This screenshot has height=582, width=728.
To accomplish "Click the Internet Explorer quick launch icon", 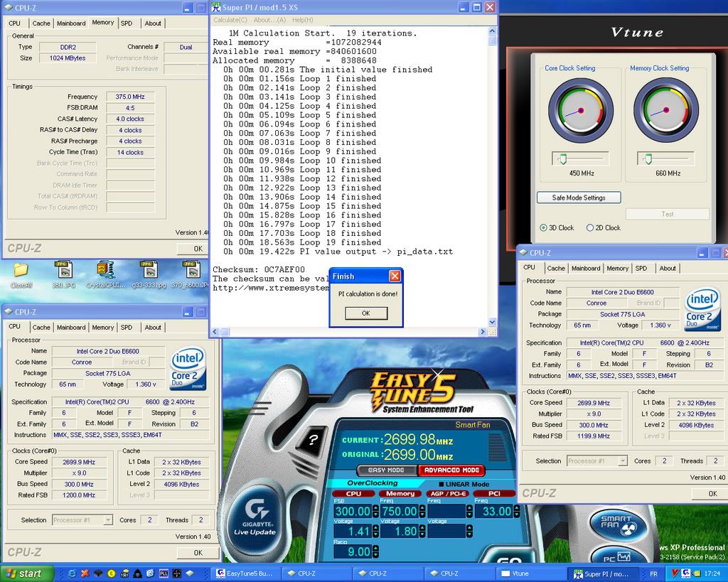I will coord(70,573).
